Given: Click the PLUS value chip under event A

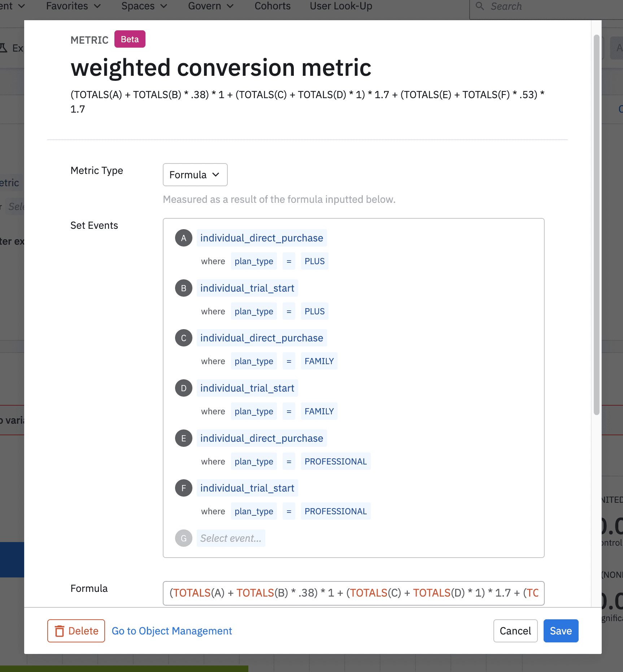Looking at the screenshot, I should click(314, 261).
